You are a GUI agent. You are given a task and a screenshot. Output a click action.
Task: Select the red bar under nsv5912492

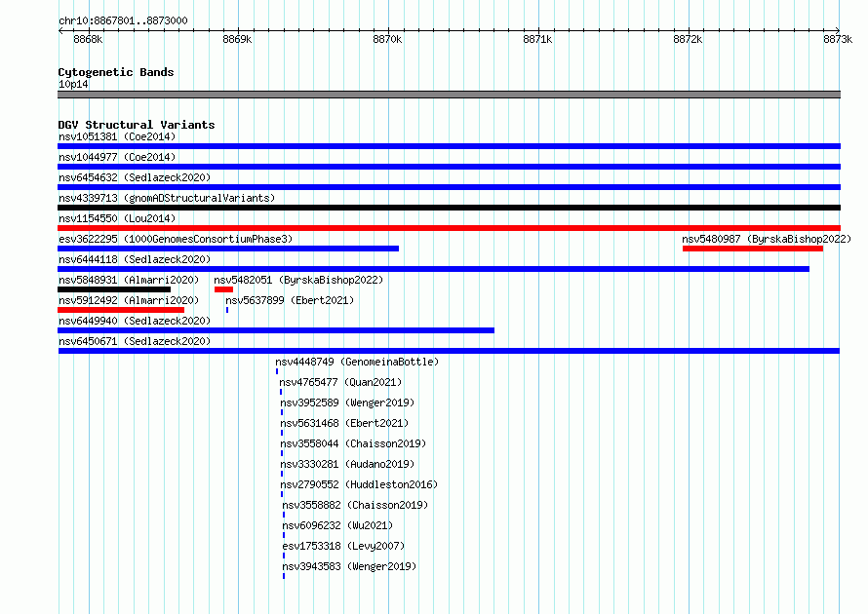(x=121, y=310)
